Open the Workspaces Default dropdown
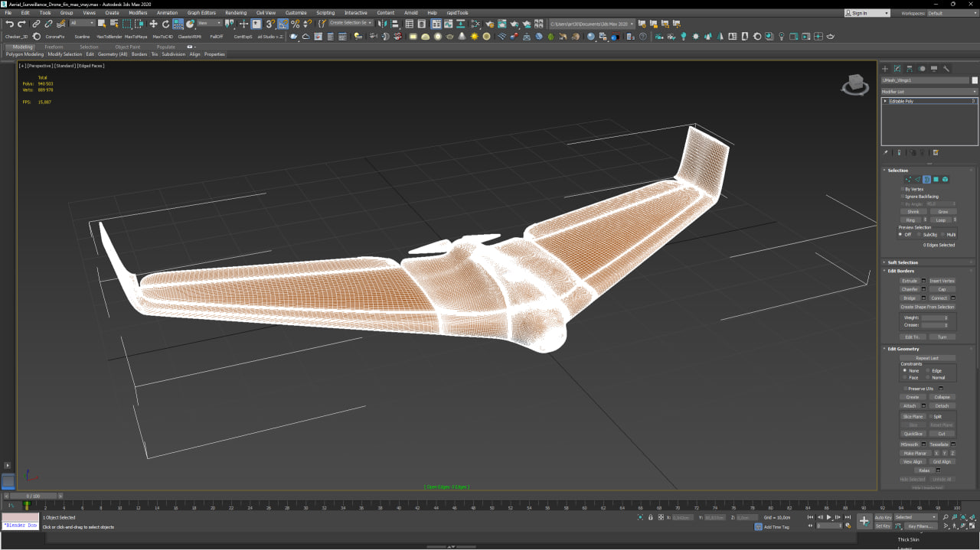This screenshot has height=550, width=980. click(952, 13)
